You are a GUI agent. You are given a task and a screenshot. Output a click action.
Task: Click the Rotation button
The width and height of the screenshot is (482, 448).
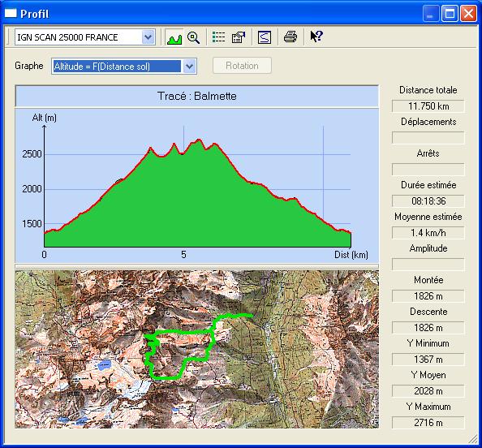point(242,66)
